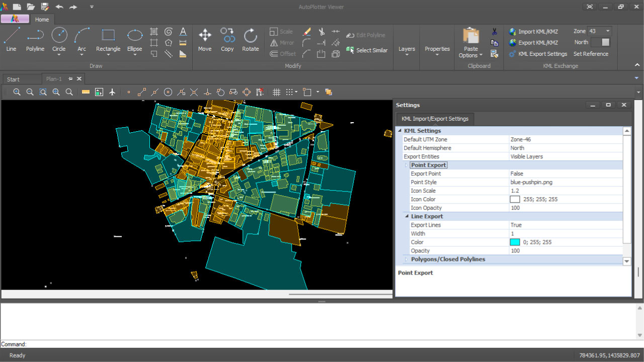The image size is (644, 362).
Task: Use the Copy tool in Modify
Action: point(227,40)
